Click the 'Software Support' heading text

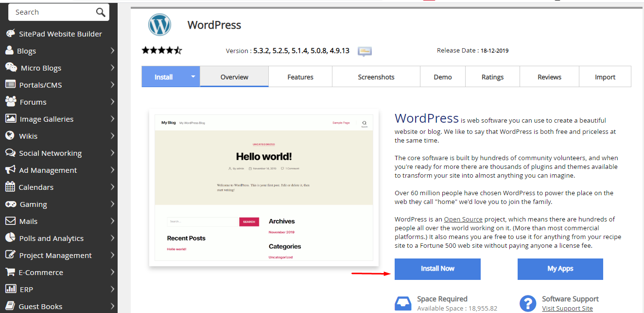click(570, 299)
